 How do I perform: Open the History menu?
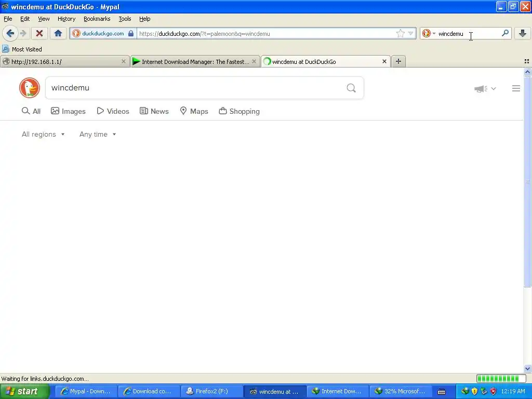66,19
